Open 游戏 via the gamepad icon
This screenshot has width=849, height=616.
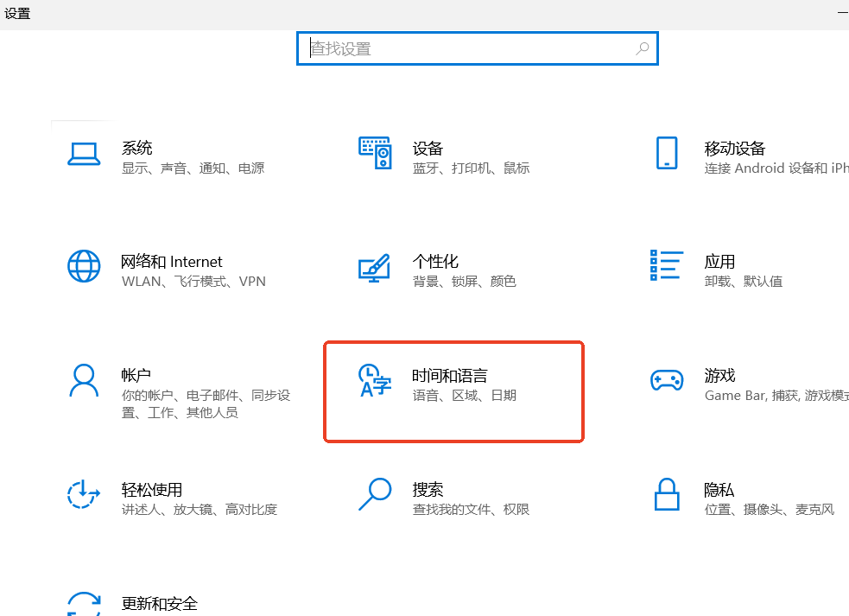(x=666, y=380)
